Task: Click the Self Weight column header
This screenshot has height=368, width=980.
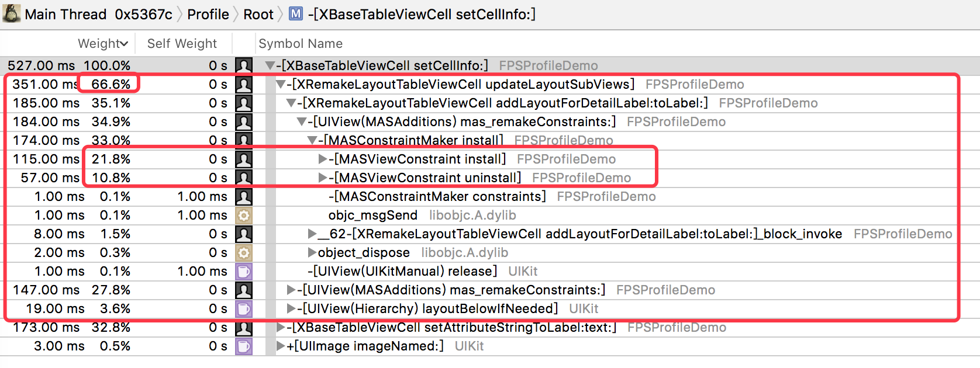Action: click(x=182, y=44)
